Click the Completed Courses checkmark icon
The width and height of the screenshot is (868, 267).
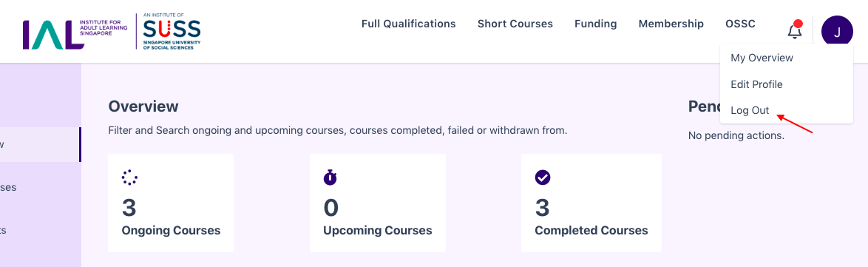543,178
